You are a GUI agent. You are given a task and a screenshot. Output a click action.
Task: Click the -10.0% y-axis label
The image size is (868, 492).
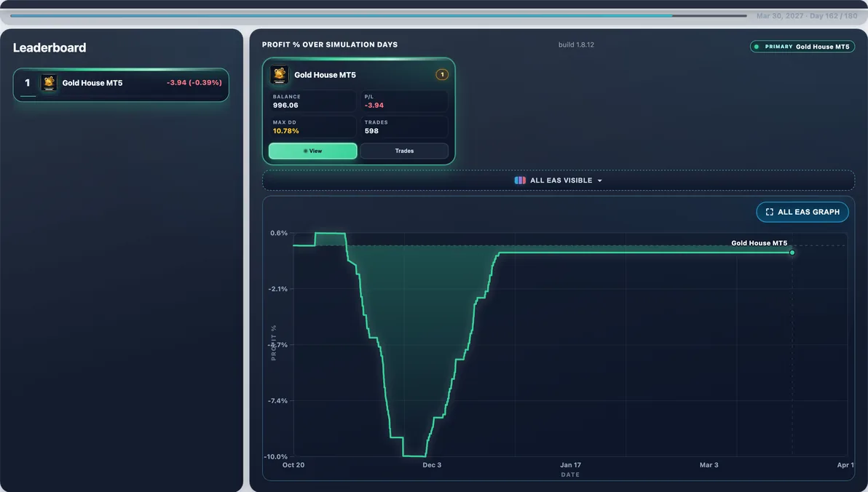pyautogui.click(x=276, y=456)
